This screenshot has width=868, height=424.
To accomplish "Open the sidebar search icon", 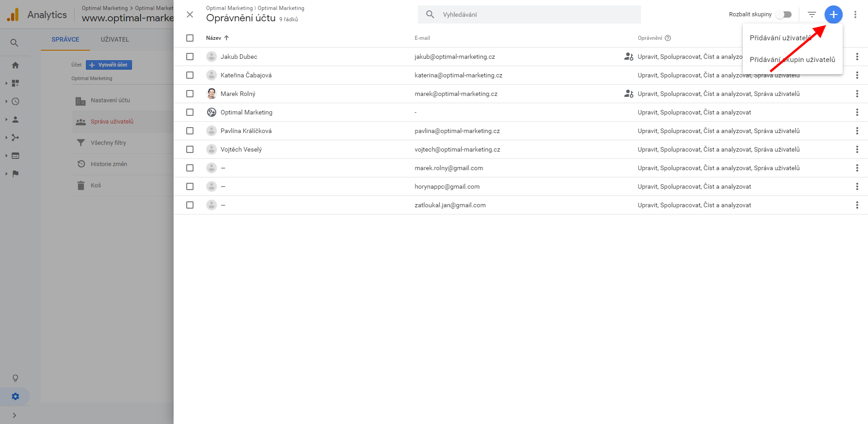I will coord(14,43).
